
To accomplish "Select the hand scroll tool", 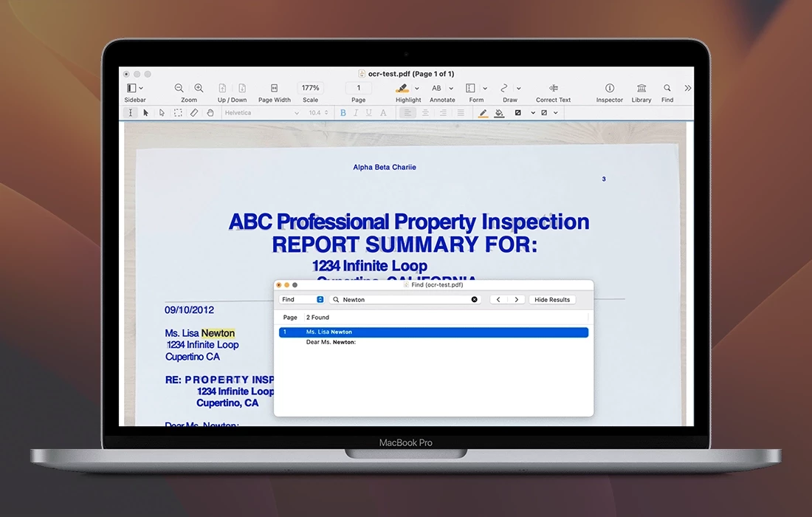I will (210, 113).
